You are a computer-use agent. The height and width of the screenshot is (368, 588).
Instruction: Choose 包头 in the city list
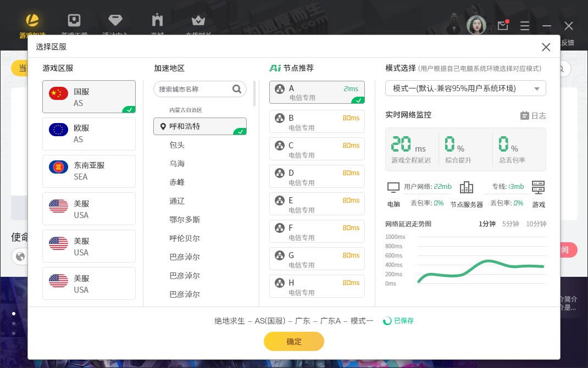(x=177, y=145)
